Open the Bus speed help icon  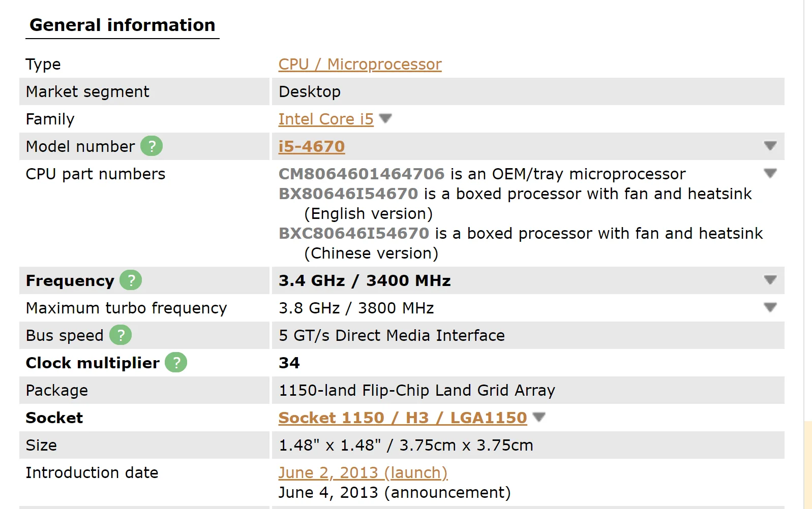coord(121,335)
